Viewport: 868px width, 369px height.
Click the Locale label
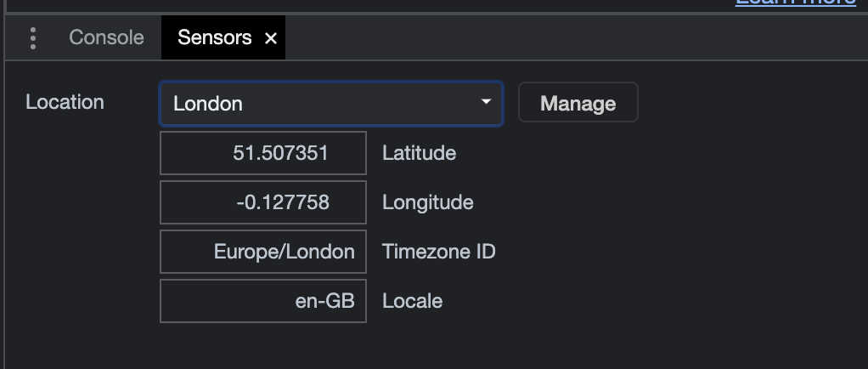[413, 301]
